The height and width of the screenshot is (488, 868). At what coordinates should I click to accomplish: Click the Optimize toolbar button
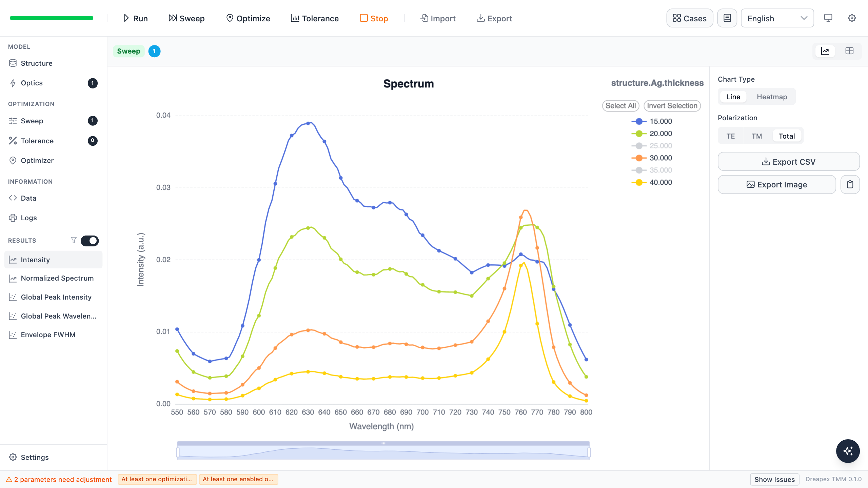coord(248,18)
